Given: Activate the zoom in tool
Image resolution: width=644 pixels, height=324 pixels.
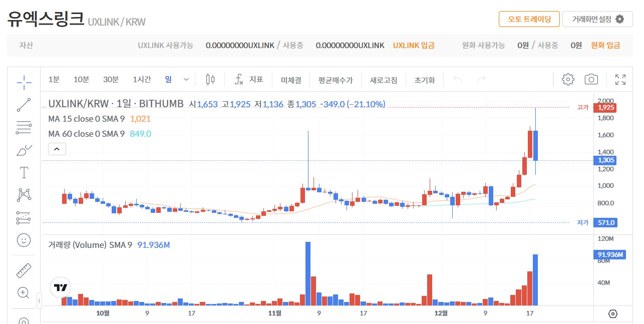Looking at the screenshot, I should click(24, 293).
